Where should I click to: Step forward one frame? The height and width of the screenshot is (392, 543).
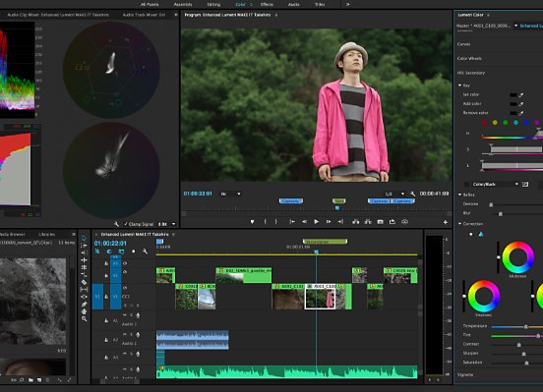(x=329, y=222)
